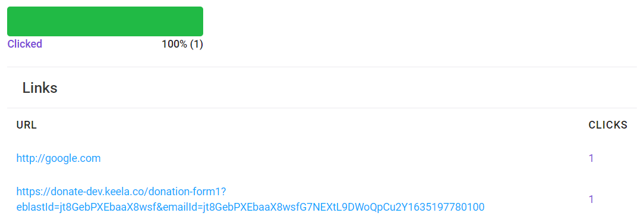644x222 pixels.
Task: Click the Clicked legend text under bar
Action: tap(25, 44)
